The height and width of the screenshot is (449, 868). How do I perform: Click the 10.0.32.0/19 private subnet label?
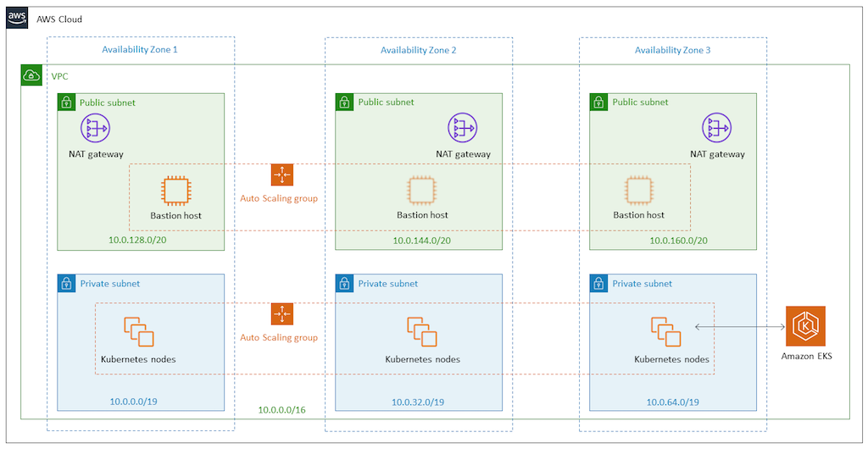pyautogui.click(x=418, y=402)
